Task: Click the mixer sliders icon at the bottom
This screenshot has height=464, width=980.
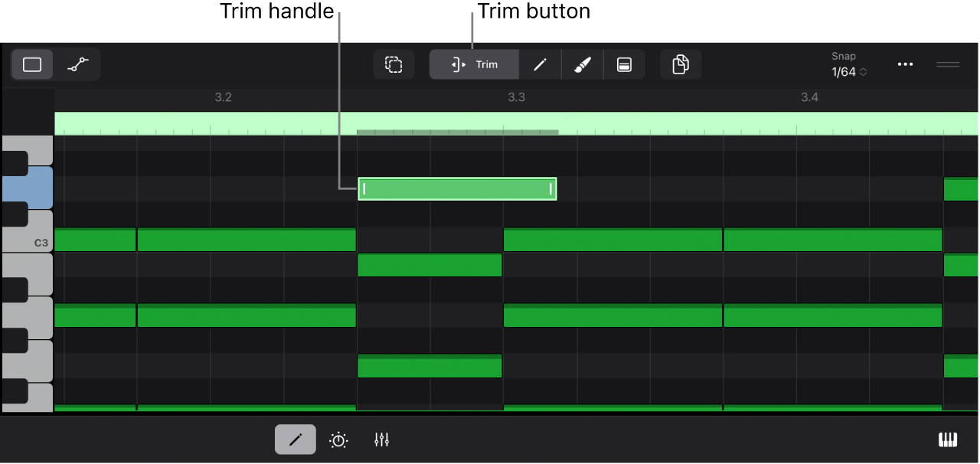Action: tap(381, 439)
